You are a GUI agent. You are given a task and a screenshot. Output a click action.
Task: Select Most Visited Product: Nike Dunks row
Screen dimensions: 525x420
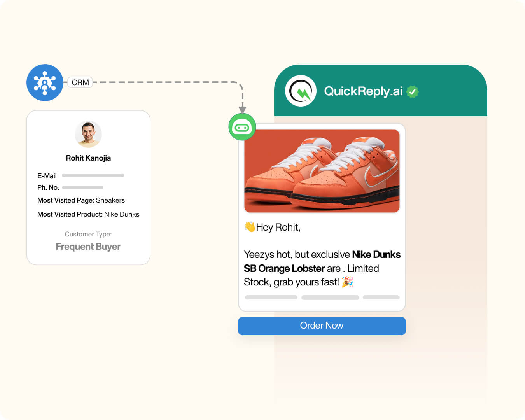(88, 214)
